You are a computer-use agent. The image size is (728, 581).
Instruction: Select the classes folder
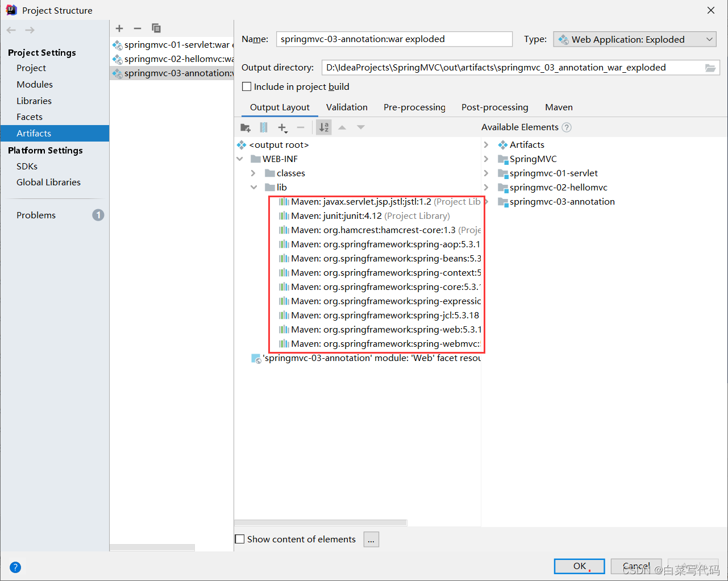pos(285,173)
